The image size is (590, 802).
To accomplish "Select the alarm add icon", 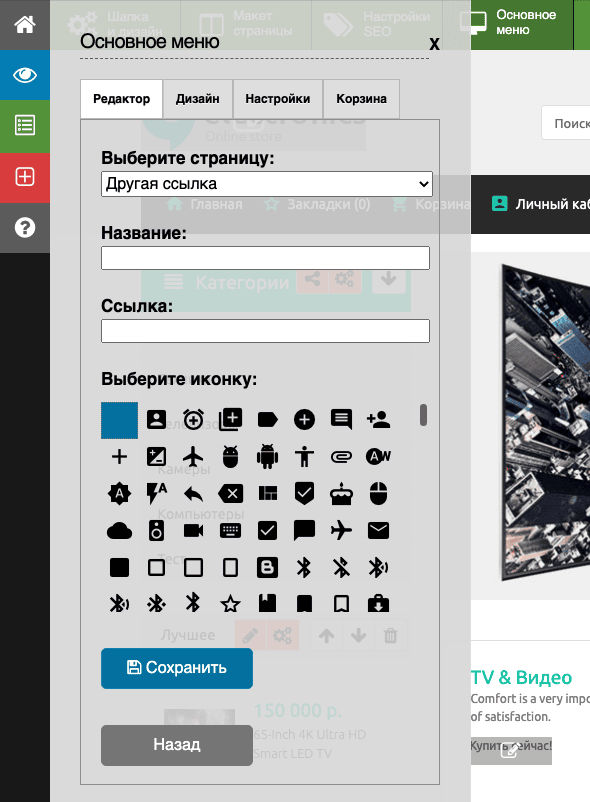I will click(x=193, y=419).
